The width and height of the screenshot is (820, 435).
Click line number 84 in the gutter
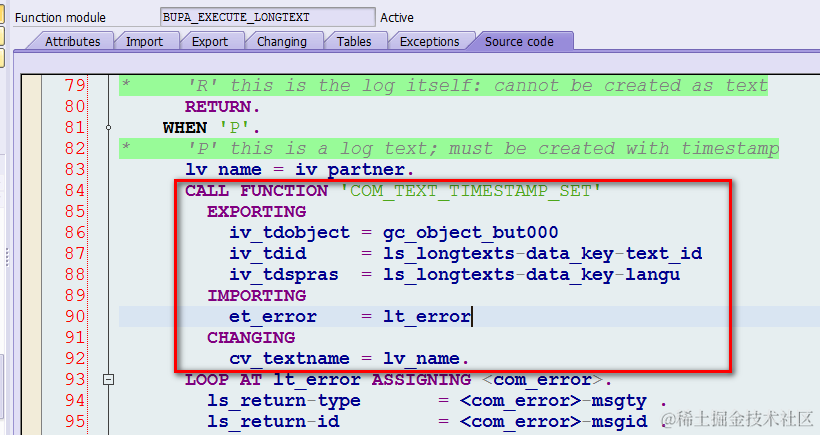[75, 190]
